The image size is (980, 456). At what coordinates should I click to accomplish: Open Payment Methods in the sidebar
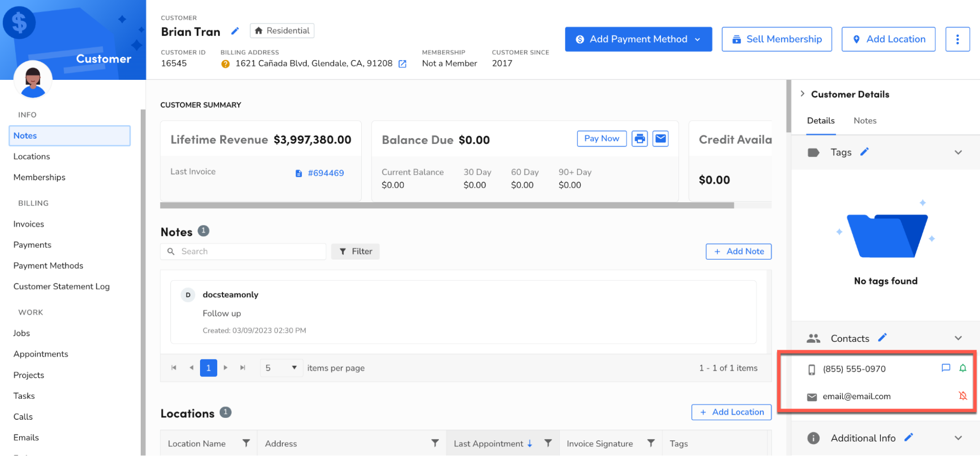pos(48,265)
